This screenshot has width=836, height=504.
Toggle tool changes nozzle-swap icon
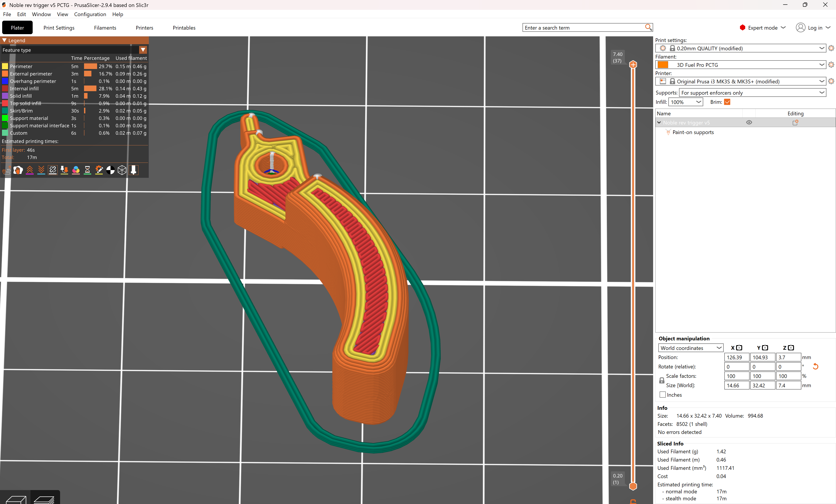pos(64,170)
